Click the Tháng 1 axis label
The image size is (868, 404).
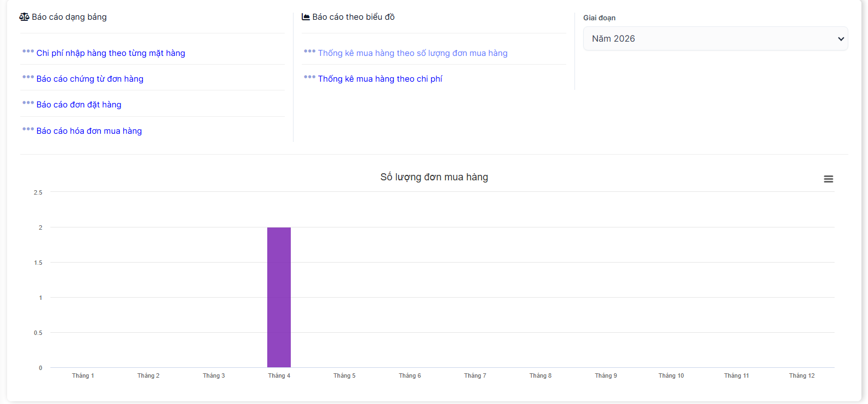click(83, 376)
